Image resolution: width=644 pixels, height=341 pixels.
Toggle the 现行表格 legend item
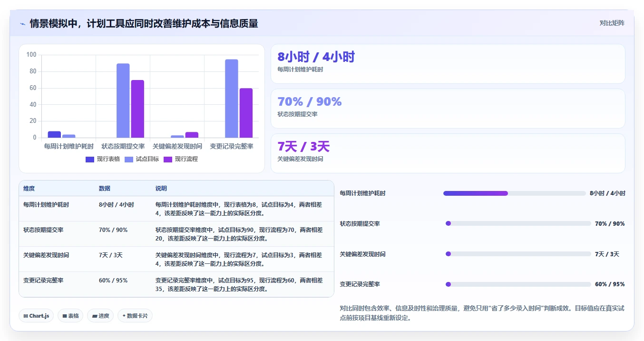pos(103,159)
